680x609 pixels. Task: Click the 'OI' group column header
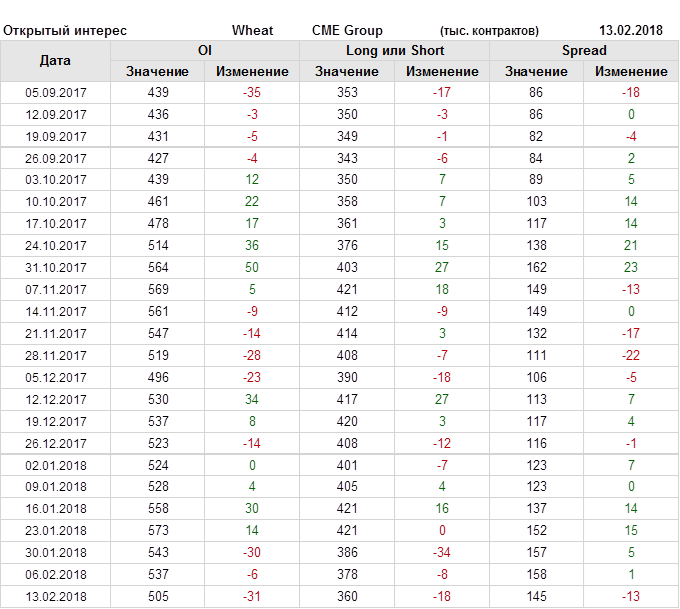click(x=204, y=50)
